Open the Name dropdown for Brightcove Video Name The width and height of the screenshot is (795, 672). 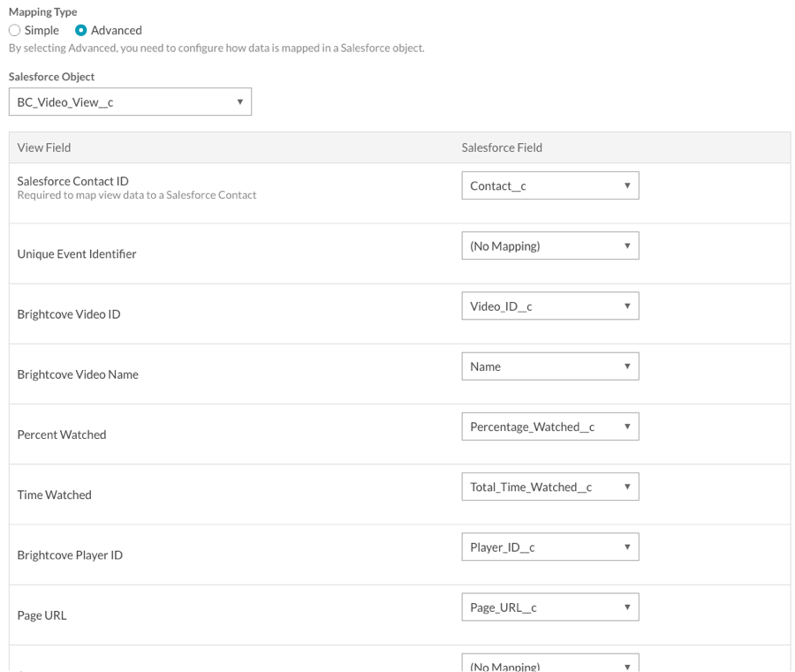(550, 366)
